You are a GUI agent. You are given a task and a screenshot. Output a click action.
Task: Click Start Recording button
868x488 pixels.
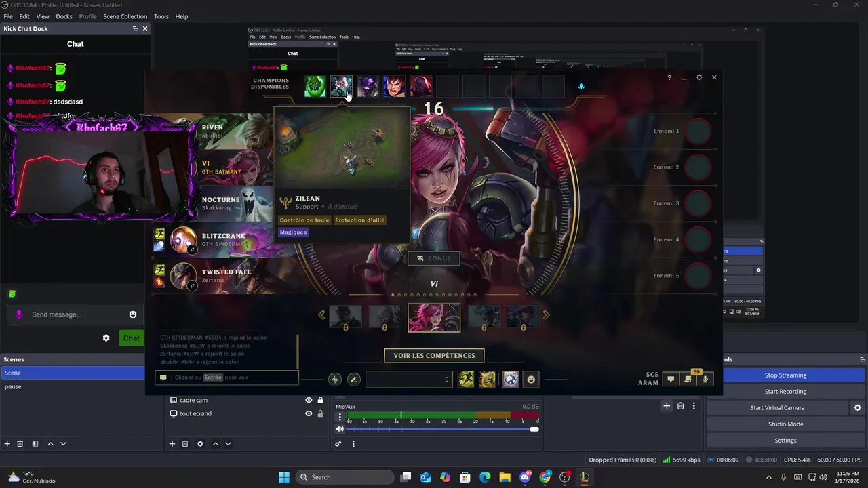pyautogui.click(x=785, y=391)
